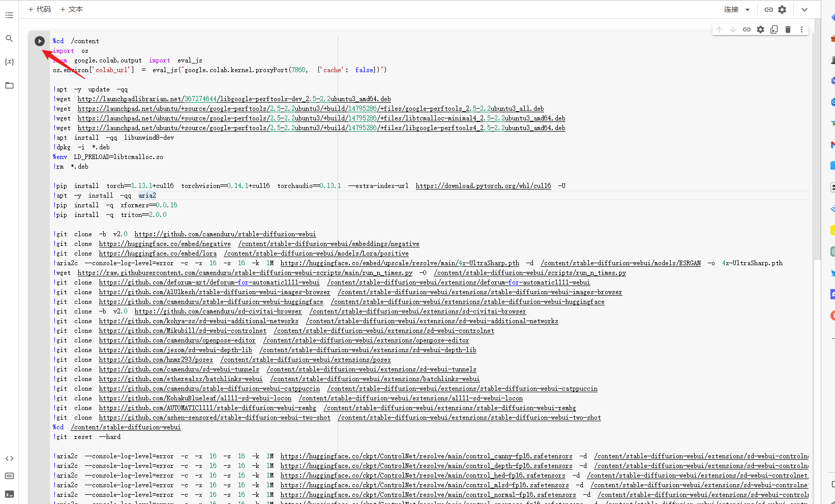The image size is (835, 504).
Task: Open the etherealxx/batchlinks-webui GitHub link
Action: tap(181, 379)
